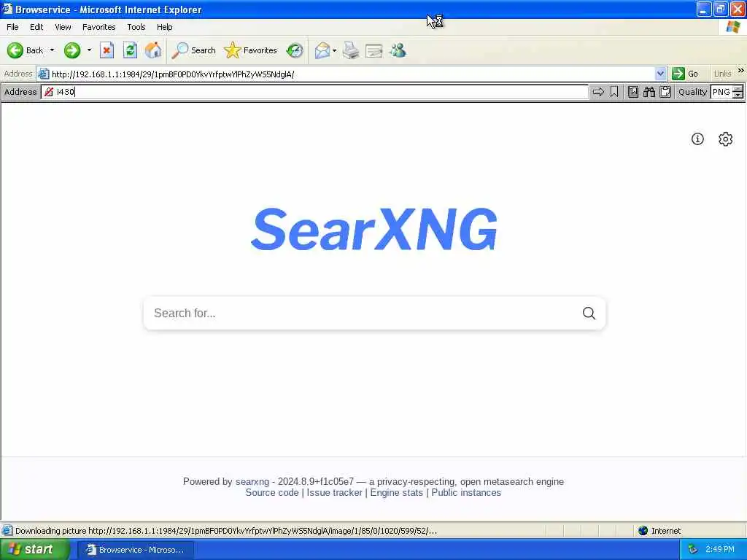Click the insecure padlock icon in Browservice address
This screenshot has width=747, height=560.
[x=49, y=92]
